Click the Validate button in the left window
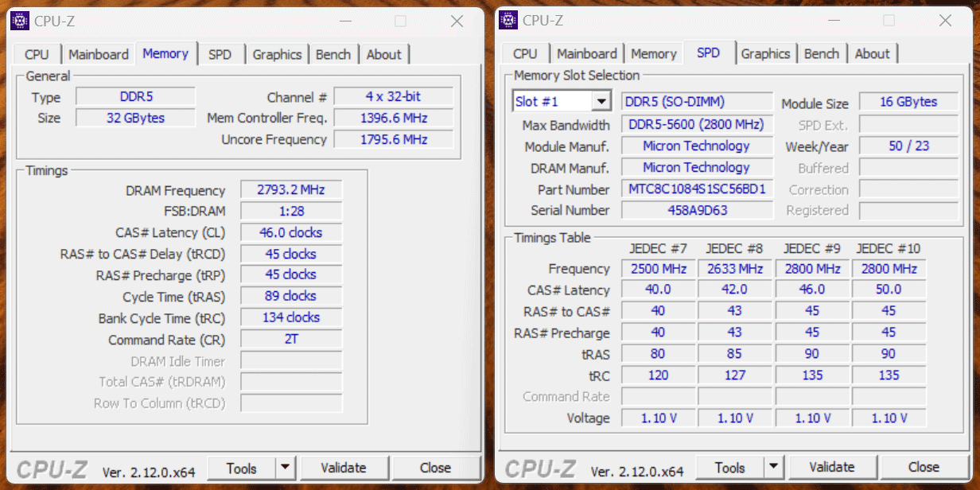The image size is (980, 490). 344,468
